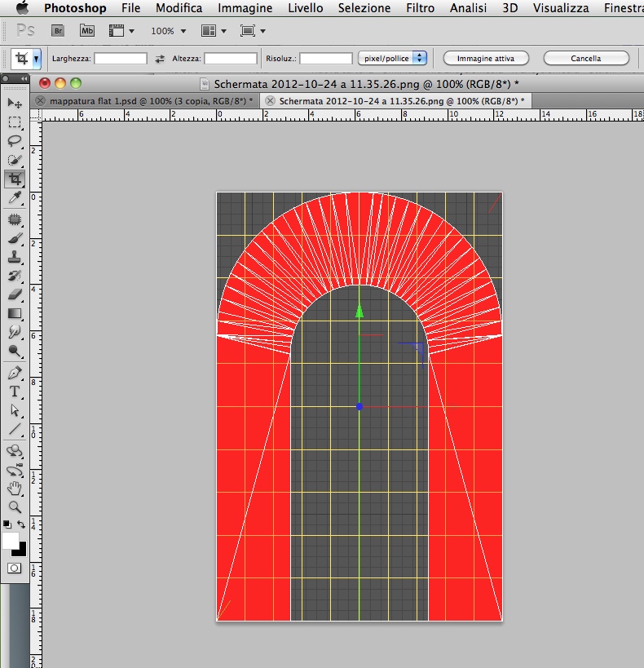Select the Eraser tool
The image size is (644, 668).
tap(15, 294)
